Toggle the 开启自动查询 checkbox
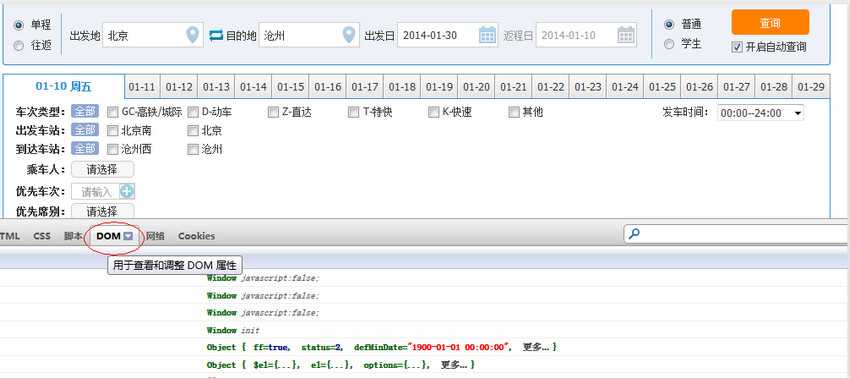Viewport: 850px width, 379px height. pos(737,47)
